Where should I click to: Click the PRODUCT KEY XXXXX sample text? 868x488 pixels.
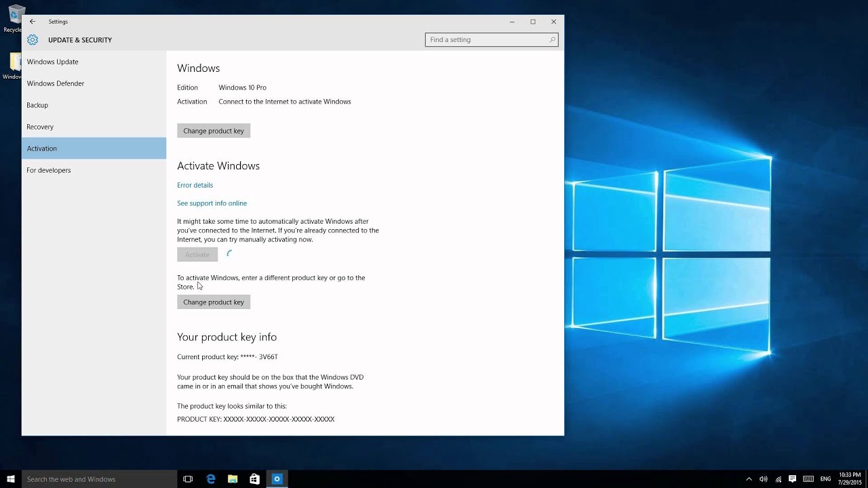[x=256, y=420]
